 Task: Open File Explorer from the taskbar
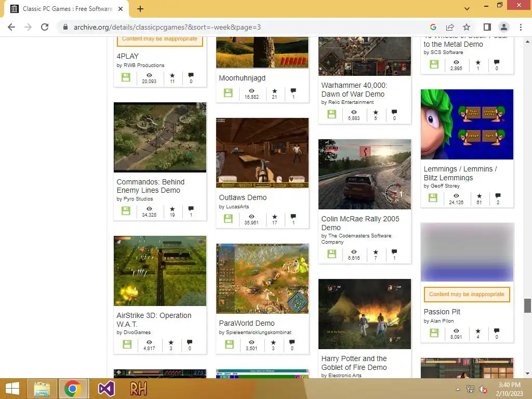click(x=42, y=389)
